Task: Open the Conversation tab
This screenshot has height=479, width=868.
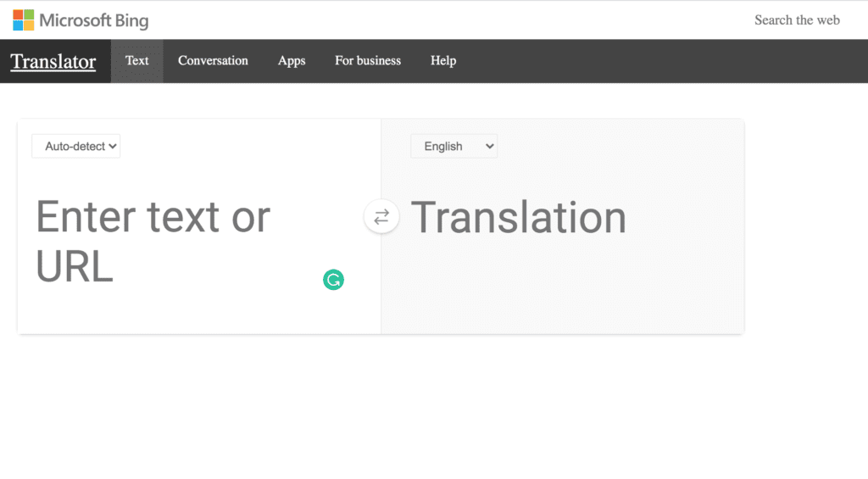Action: point(213,61)
